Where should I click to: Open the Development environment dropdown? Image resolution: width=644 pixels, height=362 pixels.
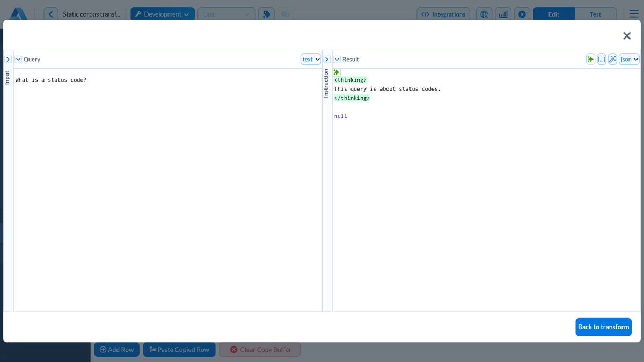coord(162,13)
